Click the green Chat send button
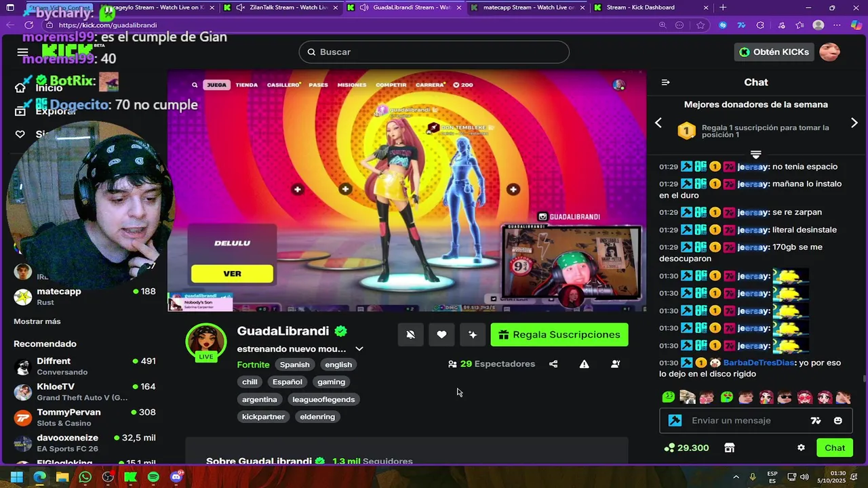This screenshot has height=488, width=868. 835,448
